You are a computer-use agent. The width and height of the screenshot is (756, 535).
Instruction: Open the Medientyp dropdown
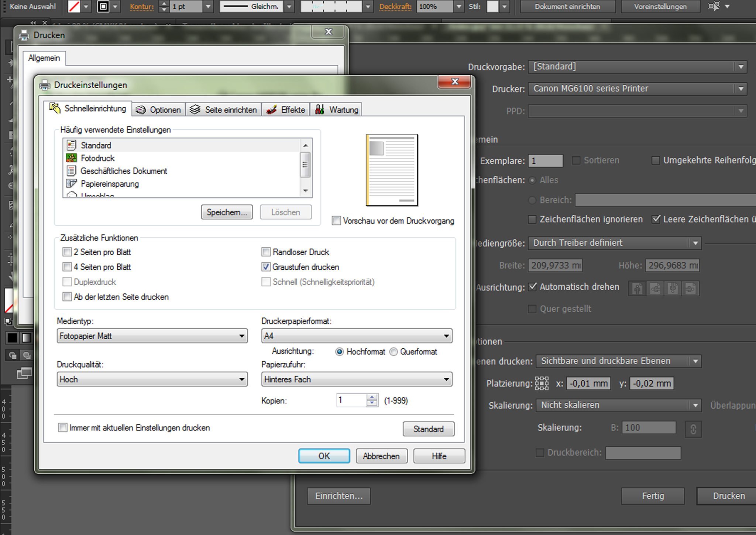pos(152,336)
